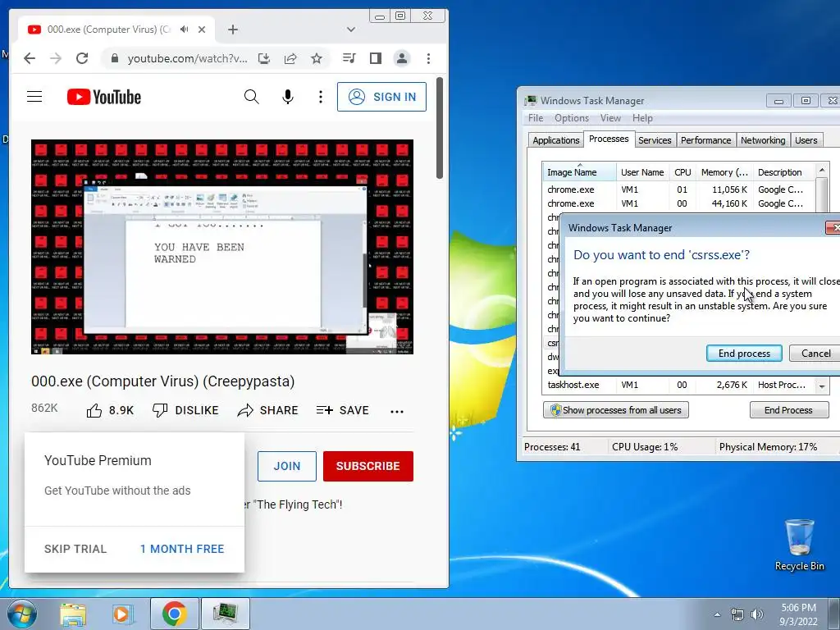Image resolution: width=840 pixels, height=630 pixels.
Task: Open the tab search chevron
Action: coord(351,30)
